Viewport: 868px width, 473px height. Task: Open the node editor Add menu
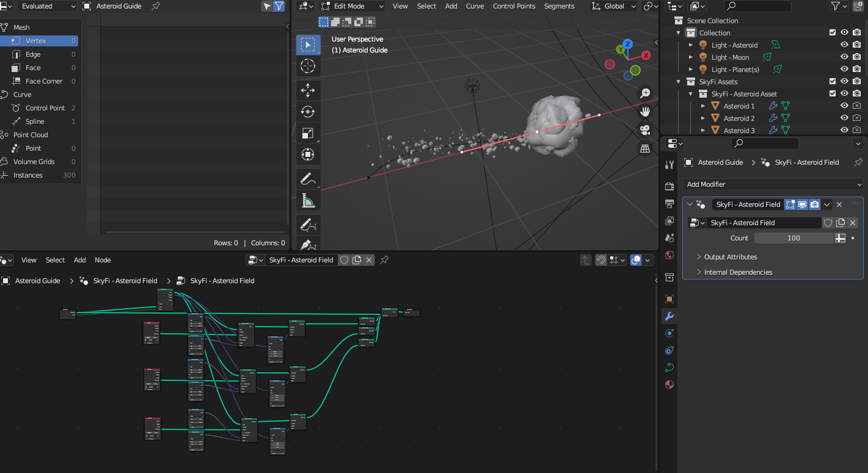80,260
